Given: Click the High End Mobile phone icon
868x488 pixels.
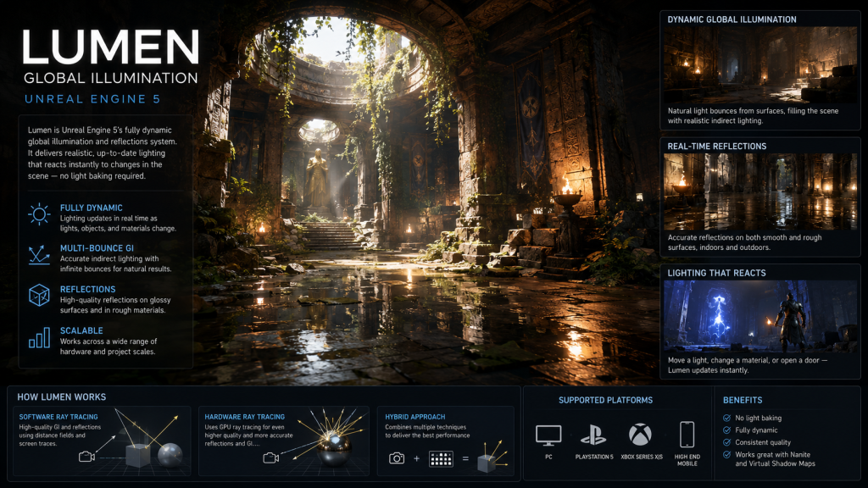Looking at the screenshot, I should click(687, 435).
